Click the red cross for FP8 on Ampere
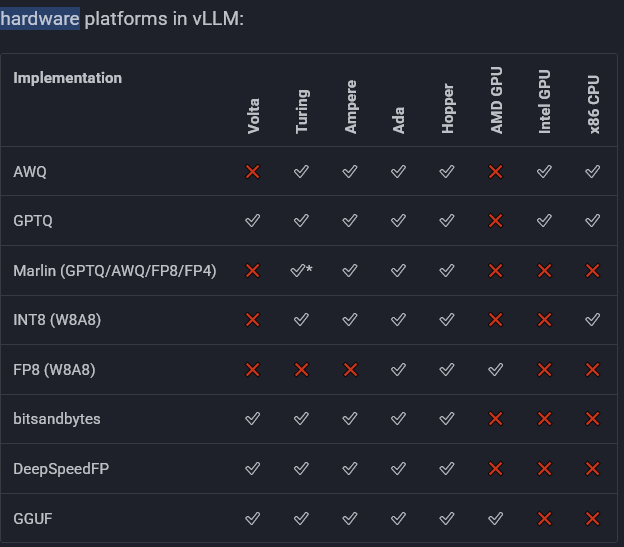This screenshot has width=624, height=547. click(x=350, y=369)
